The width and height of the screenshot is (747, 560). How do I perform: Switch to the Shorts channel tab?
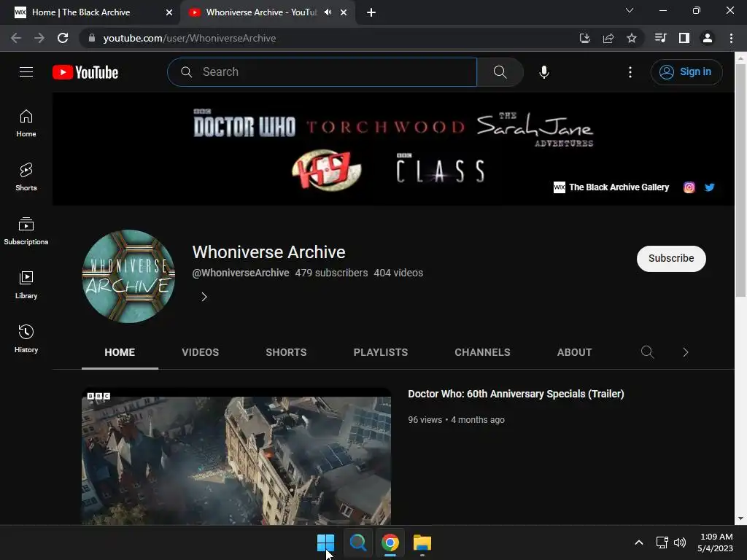coord(286,352)
